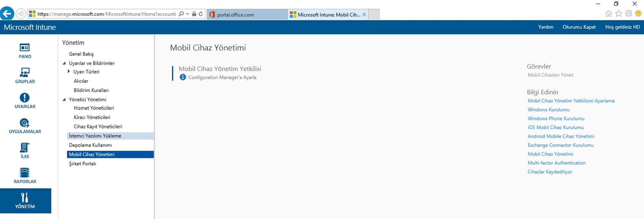The height and width of the screenshot is (219, 644).
Task: Click the search magnifier in address bar
Action: (x=181, y=14)
